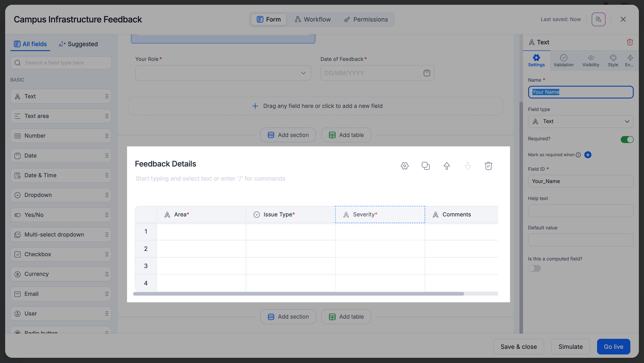Image resolution: width=644 pixels, height=363 pixels.
Task: Click the blue plus for Mark as required when
Action: pyautogui.click(x=588, y=155)
